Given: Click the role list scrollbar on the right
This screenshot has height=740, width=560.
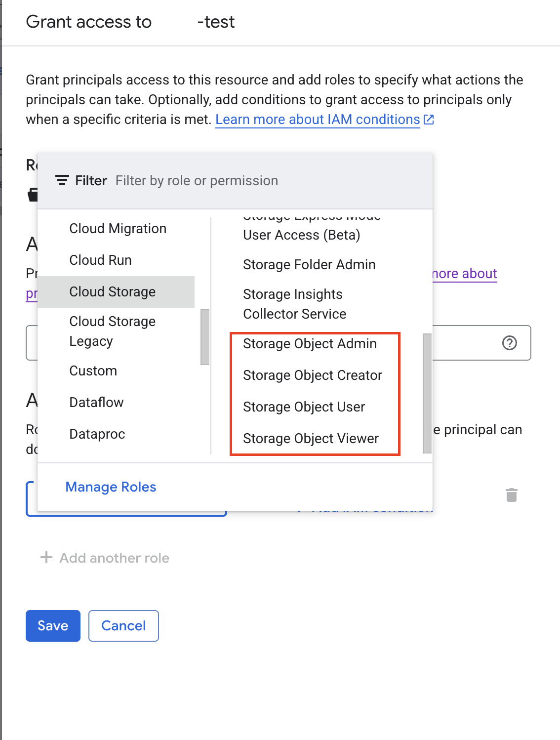Looking at the screenshot, I should point(427,393).
